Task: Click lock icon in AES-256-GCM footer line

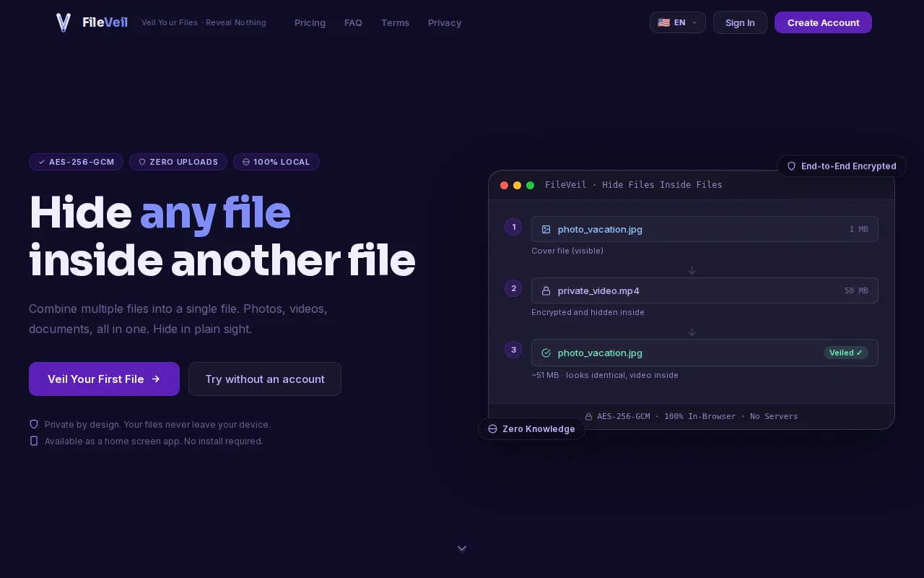Action: [588, 417]
